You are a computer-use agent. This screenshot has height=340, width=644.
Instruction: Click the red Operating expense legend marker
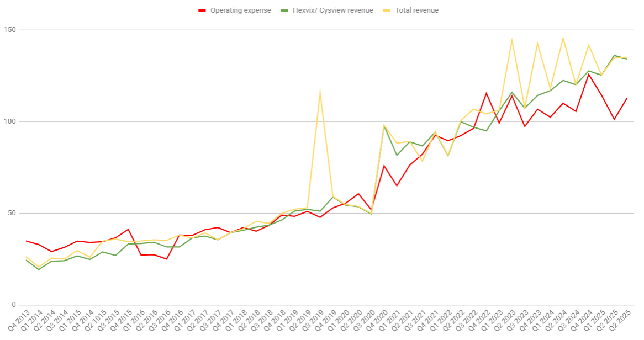(x=202, y=10)
